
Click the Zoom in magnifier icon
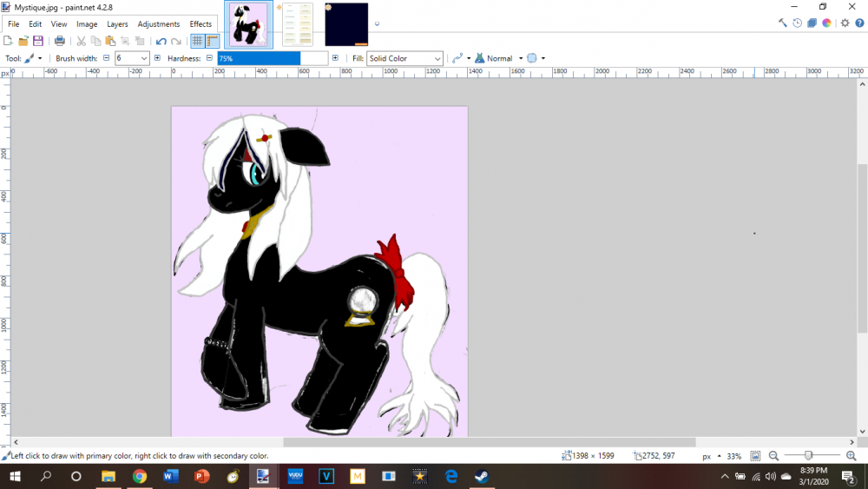[851, 455]
